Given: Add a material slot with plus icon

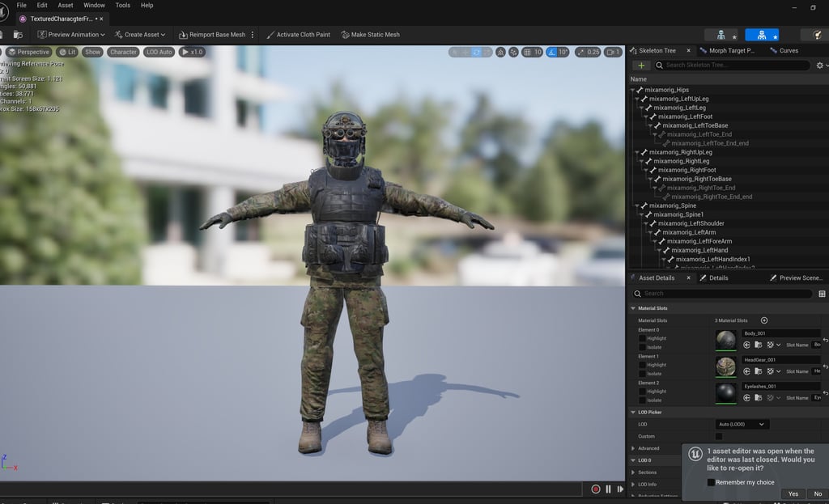Looking at the screenshot, I should [763, 320].
